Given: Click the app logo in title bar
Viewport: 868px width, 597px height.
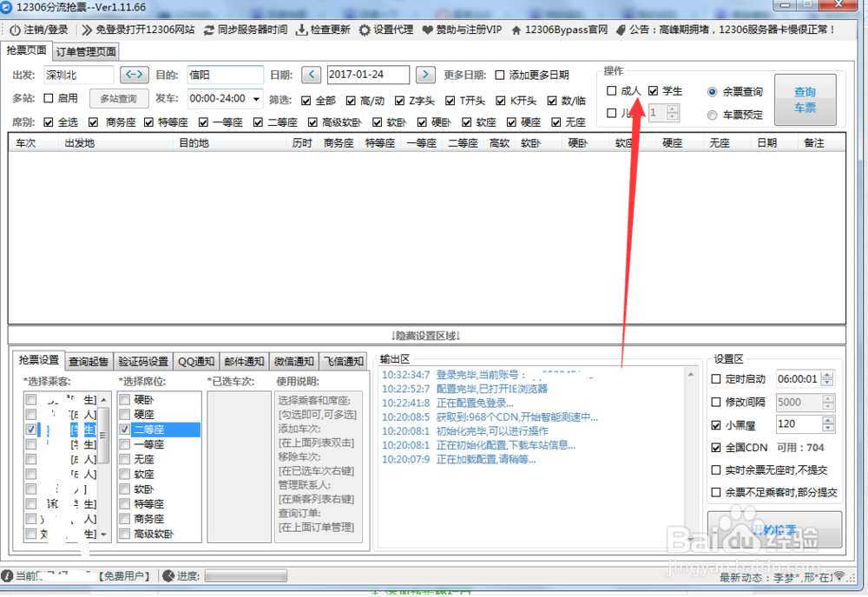Looking at the screenshot, I should pyautogui.click(x=6, y=7).
